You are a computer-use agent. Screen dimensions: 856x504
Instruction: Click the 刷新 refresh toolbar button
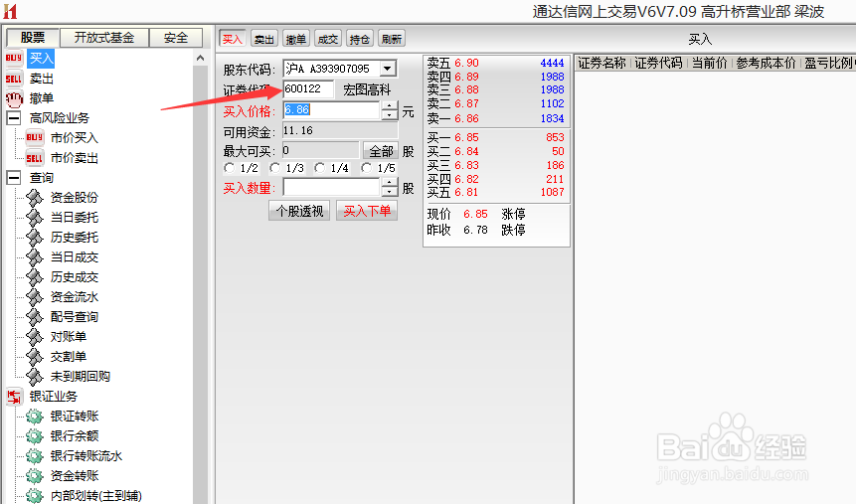click(392, 39)
